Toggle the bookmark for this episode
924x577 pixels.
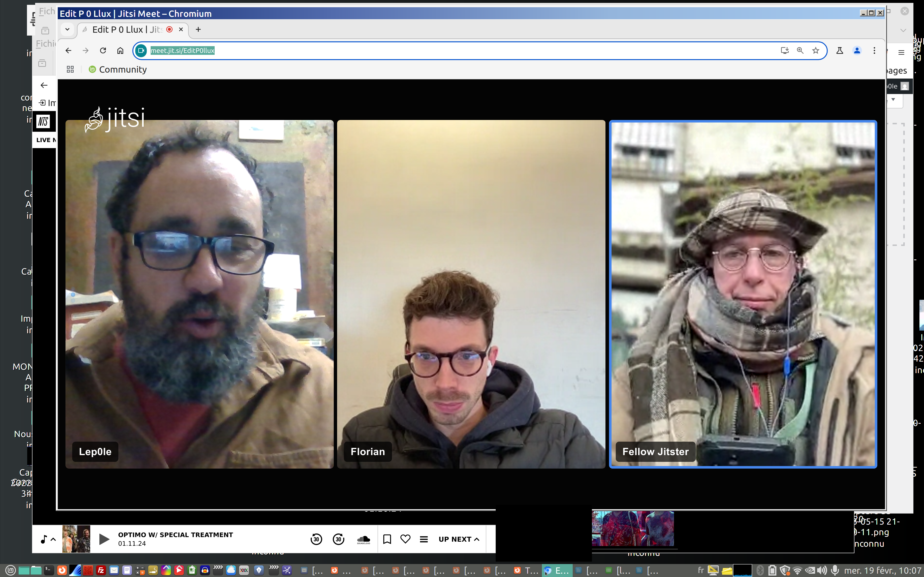[x=387, y=539]
